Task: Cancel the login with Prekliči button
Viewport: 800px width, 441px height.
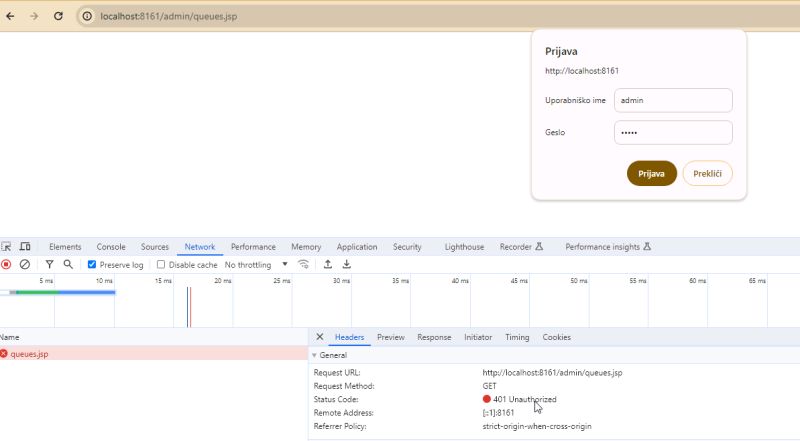Action: (x=707, y=174)
